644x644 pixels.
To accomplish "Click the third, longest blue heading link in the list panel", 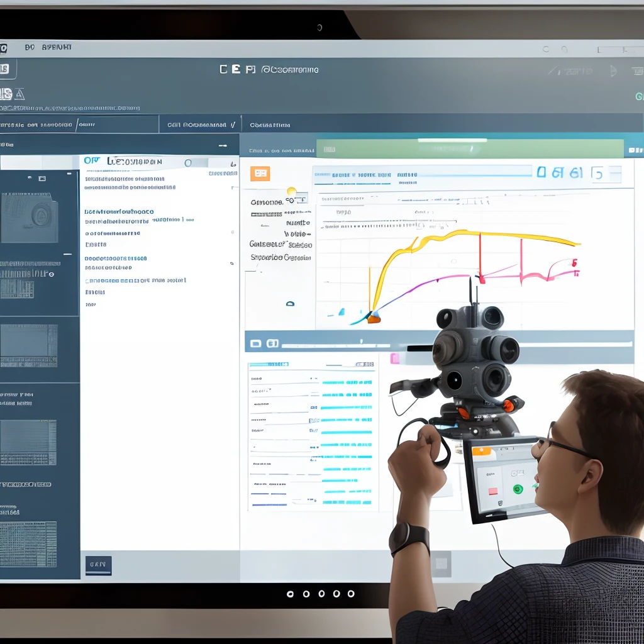I will point(136,280).
